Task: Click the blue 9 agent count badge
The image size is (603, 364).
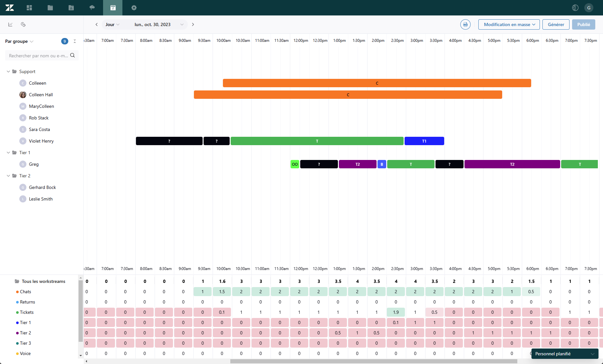Action: pos(65,41)
